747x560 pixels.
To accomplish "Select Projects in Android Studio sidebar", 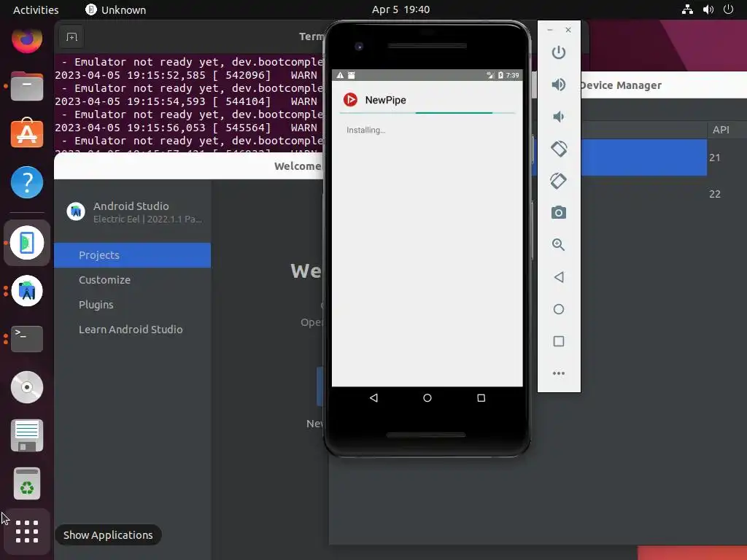I will 132,255.
